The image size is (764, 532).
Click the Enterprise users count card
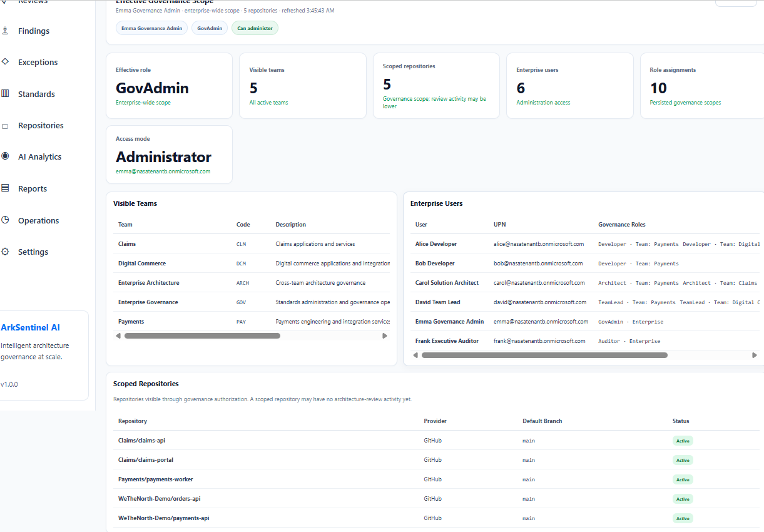570,86
